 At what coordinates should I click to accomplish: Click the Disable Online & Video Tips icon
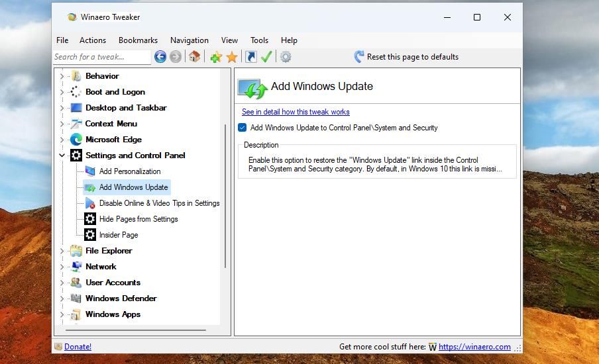pos(90,203)
